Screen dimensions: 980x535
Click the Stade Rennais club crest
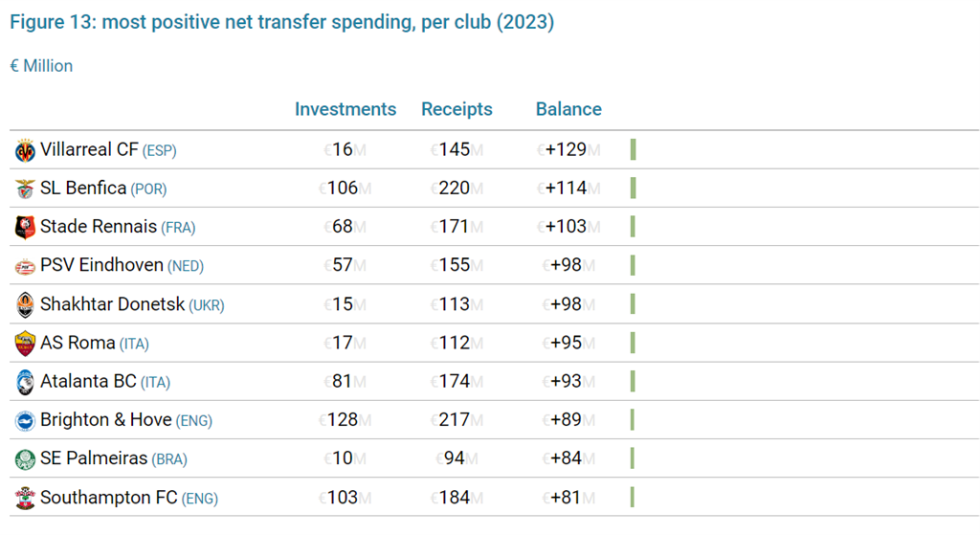(x=25, y=228)
